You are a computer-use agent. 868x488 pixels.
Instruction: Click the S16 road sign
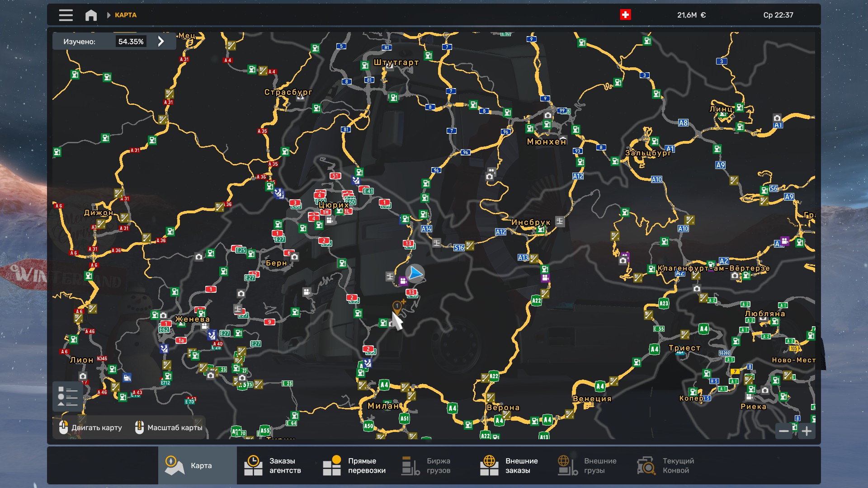[459, 248]
